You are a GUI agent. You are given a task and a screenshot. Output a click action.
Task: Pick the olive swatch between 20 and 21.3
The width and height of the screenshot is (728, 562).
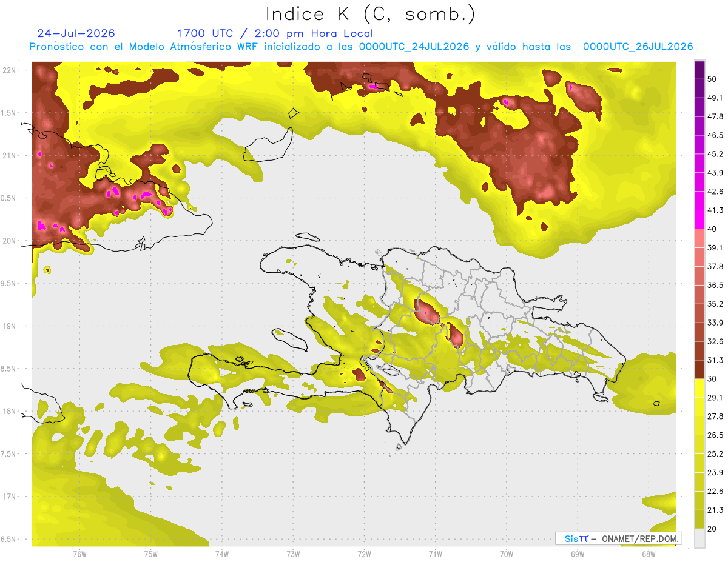(x=699, y=520)
